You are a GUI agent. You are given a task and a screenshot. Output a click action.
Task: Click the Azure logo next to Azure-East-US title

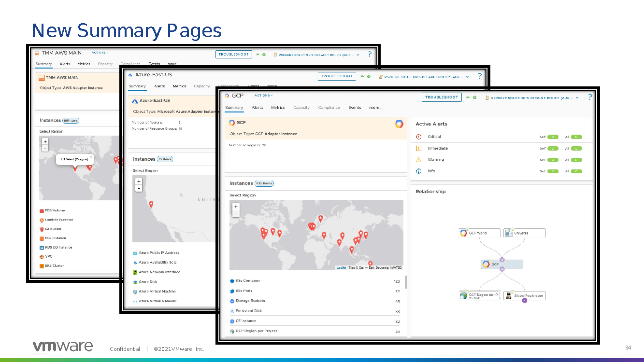(x=130, y=75)
